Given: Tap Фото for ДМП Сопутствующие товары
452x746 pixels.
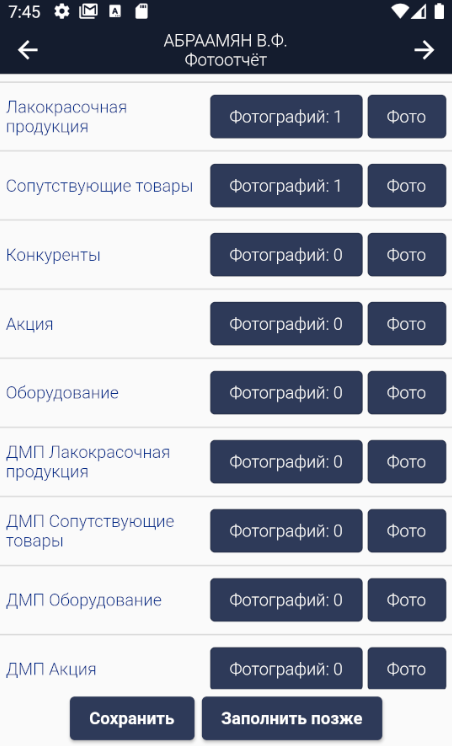Looking at the screenshot, I should pos(407,530).
